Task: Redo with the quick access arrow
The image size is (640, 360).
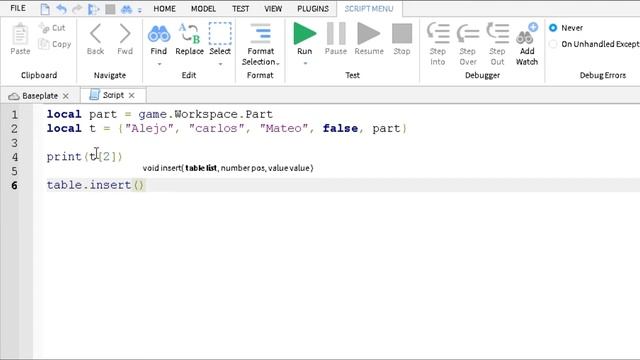Action: point(77,9)
